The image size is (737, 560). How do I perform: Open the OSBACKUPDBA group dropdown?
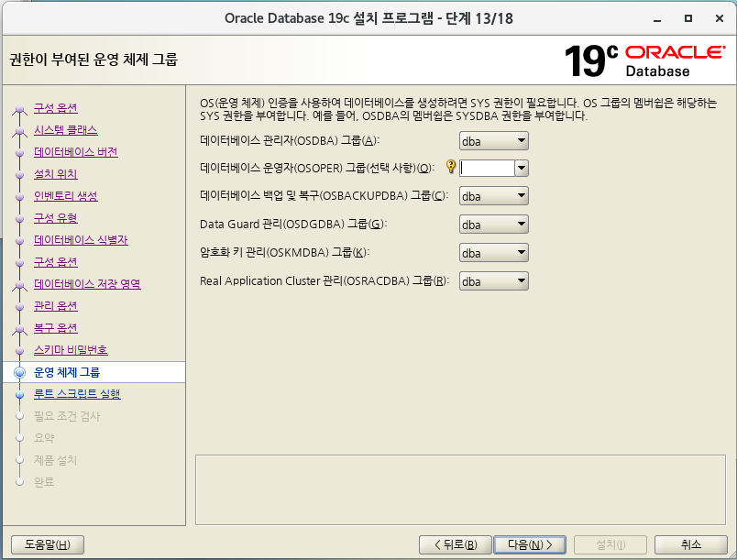point(493,196)
